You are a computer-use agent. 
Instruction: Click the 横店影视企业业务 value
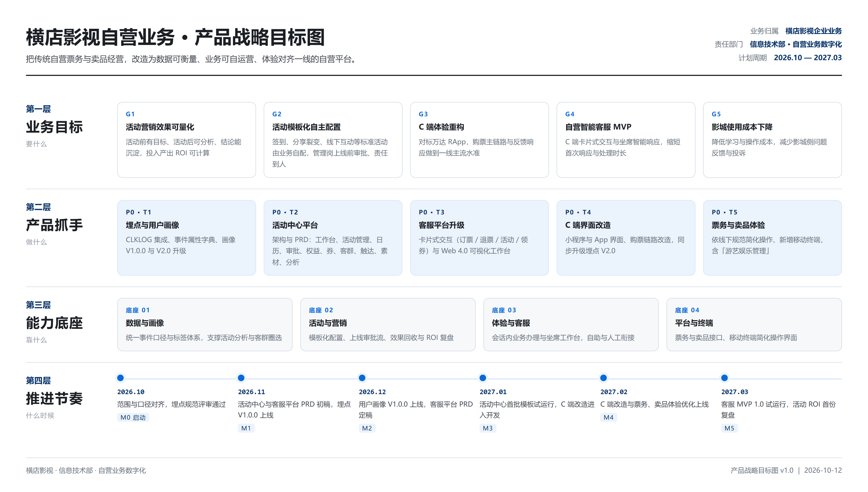(x=813, y=31)
